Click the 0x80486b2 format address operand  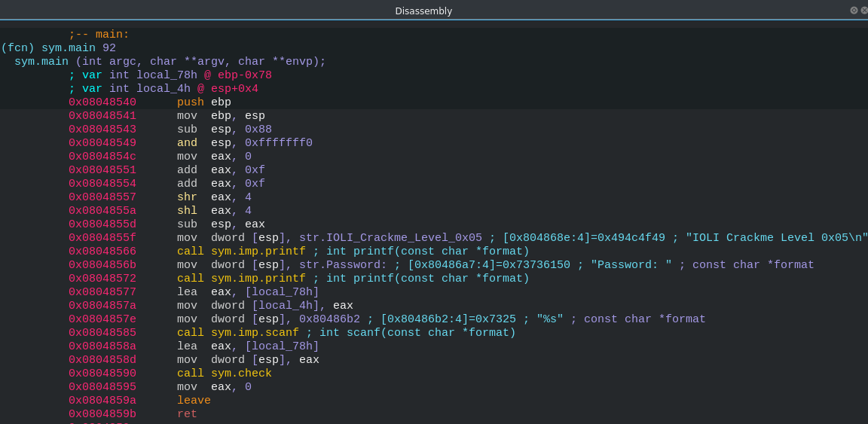click(x=329, y=319)
